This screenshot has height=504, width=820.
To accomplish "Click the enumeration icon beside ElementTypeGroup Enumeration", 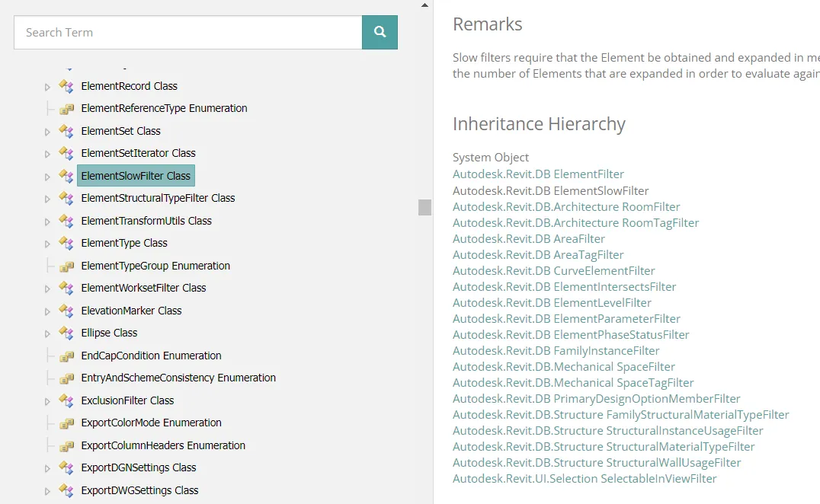I will tap(66, 266).
